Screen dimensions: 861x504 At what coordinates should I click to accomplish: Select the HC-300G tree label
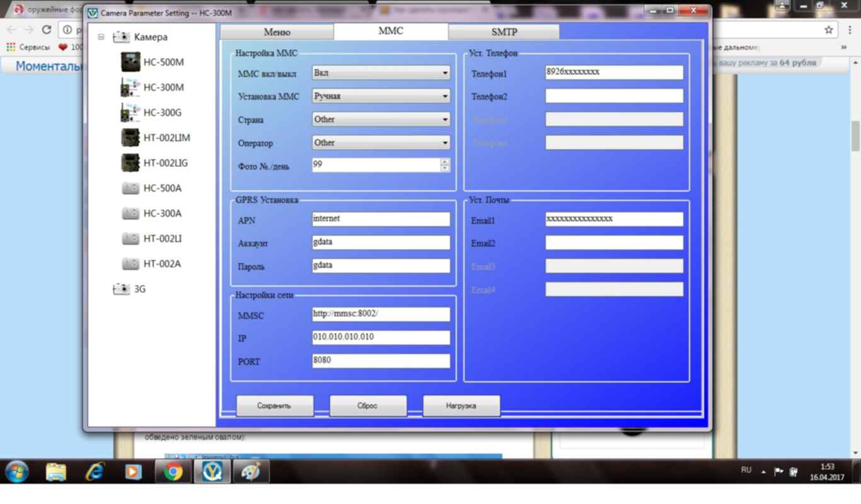click(x=163, y=112)
